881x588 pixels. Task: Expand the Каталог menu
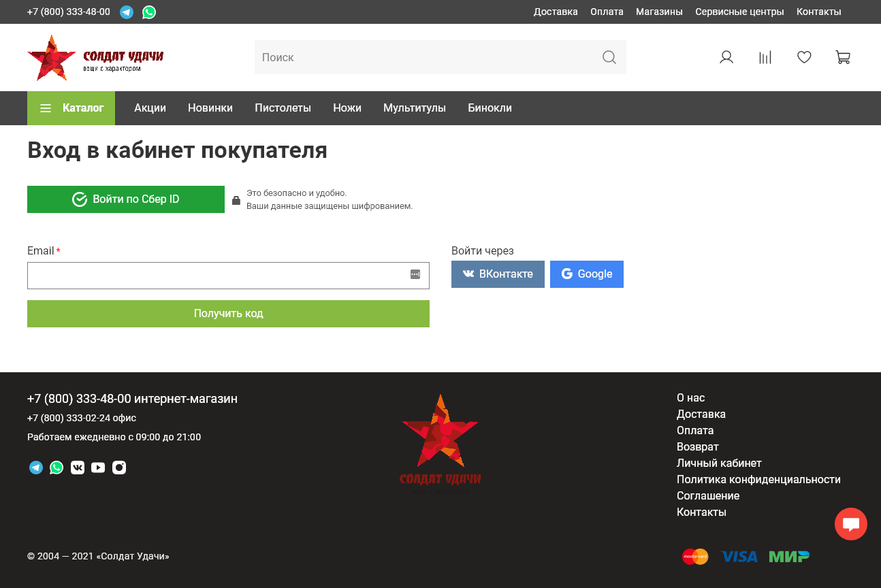(x=71, y=108)
